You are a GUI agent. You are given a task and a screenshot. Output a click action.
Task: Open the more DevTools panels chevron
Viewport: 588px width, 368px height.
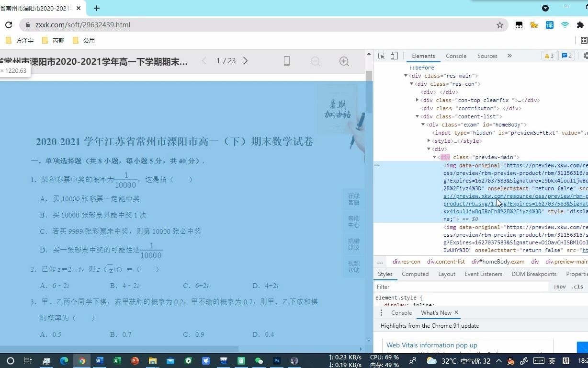pos(509,56)
